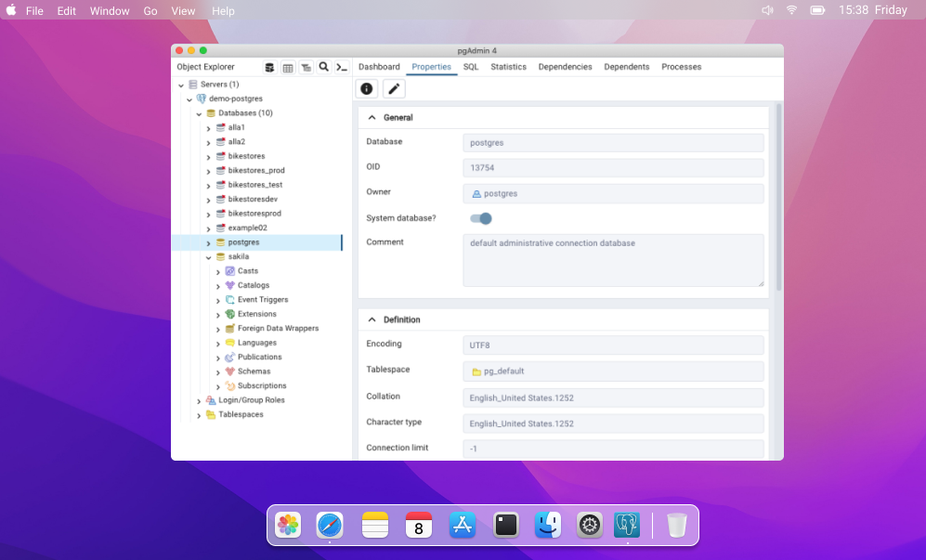Screen dimensions: 926x560
Task: Open the File menu
Action: (x=35, y=10)
